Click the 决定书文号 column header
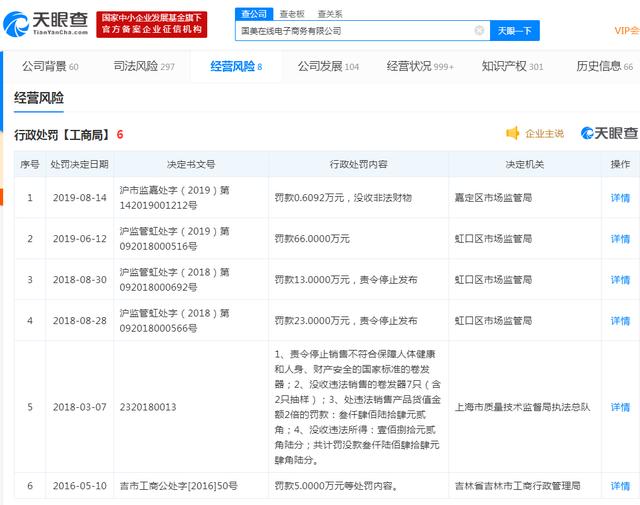Screen dimensions: 640x505 coord(191,165)
